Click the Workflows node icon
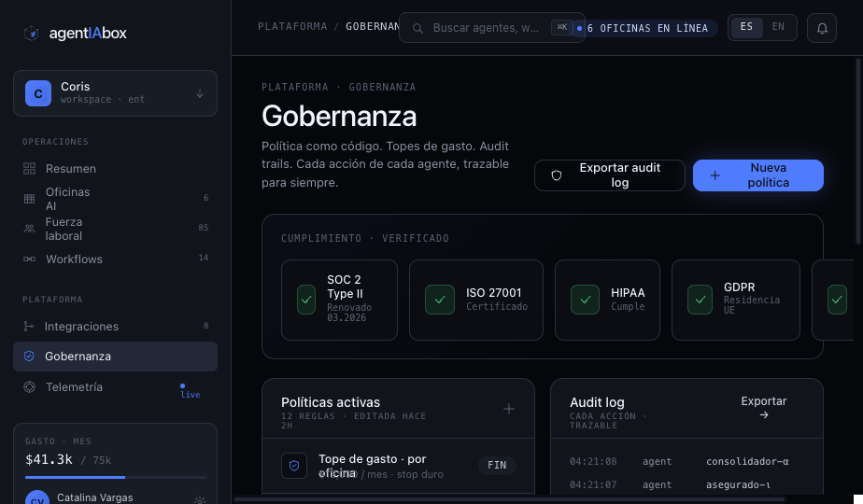Image resolution: width=863 pixels, height=504 pixels. (x=29, y=259)
